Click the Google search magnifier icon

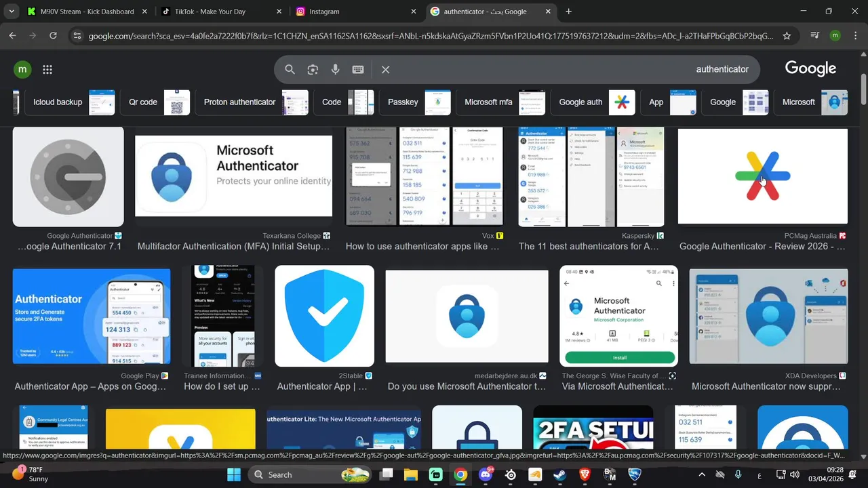[290, 69]
